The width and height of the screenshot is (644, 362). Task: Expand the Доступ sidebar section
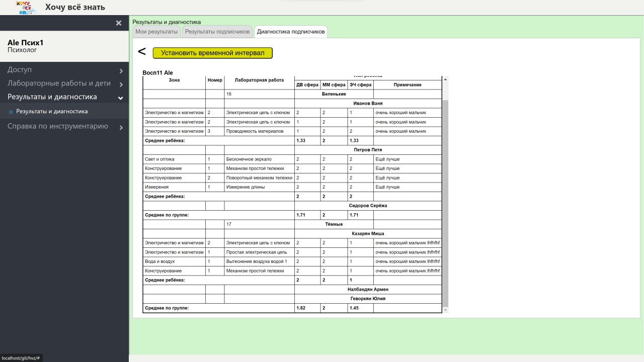pos(64,70)
